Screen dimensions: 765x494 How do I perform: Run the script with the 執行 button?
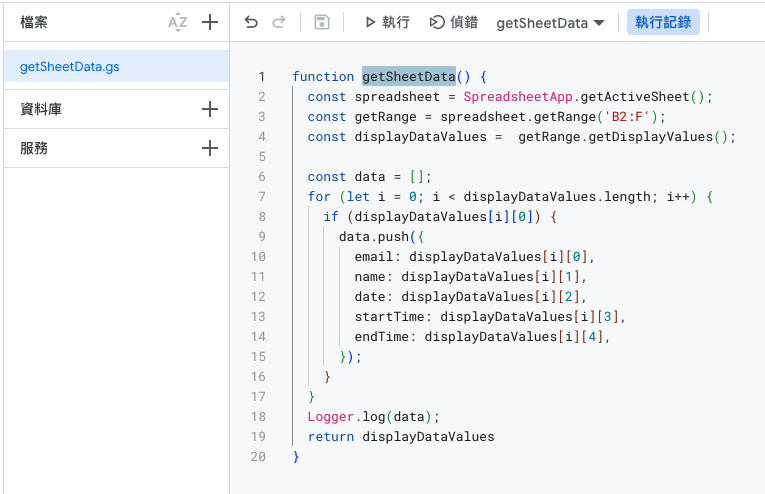coord(386,22)
